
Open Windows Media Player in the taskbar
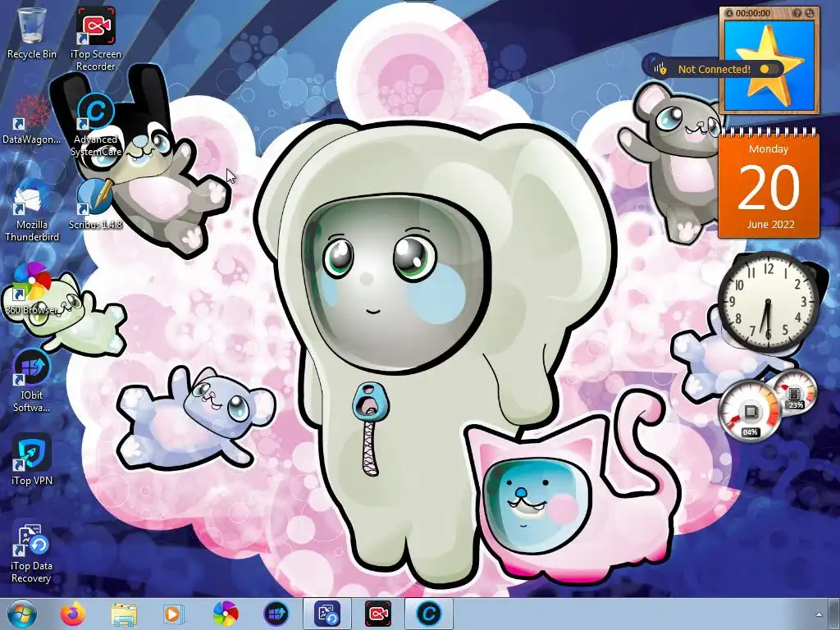pos(172,614)
